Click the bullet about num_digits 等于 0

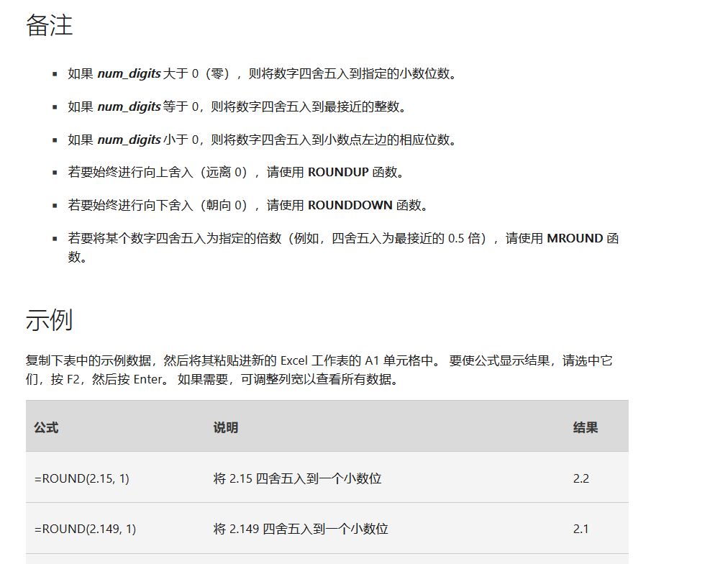pyautogui.click(x=238, y=106)
